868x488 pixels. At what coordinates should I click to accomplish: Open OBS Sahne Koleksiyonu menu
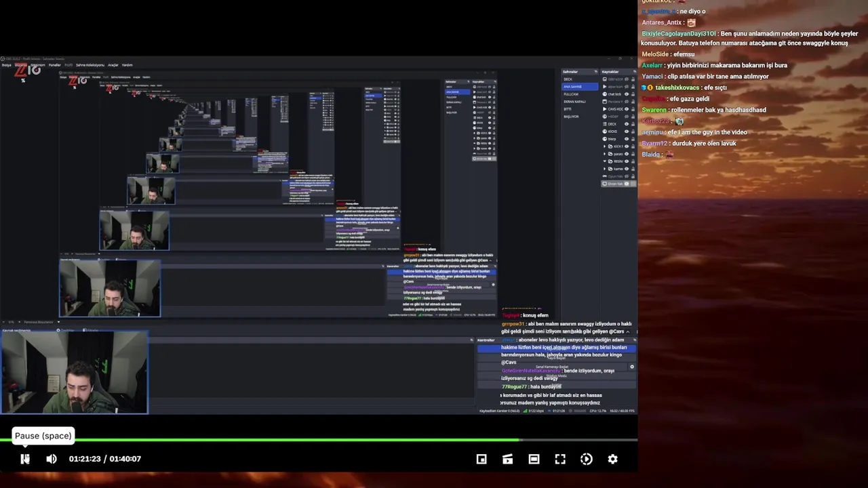coord(90,65)
